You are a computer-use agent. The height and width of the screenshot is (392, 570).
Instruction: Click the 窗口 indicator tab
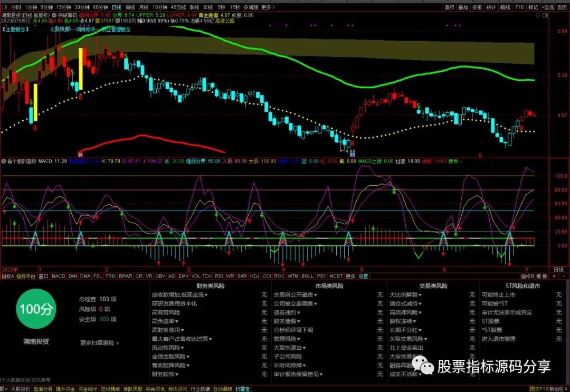43,276
